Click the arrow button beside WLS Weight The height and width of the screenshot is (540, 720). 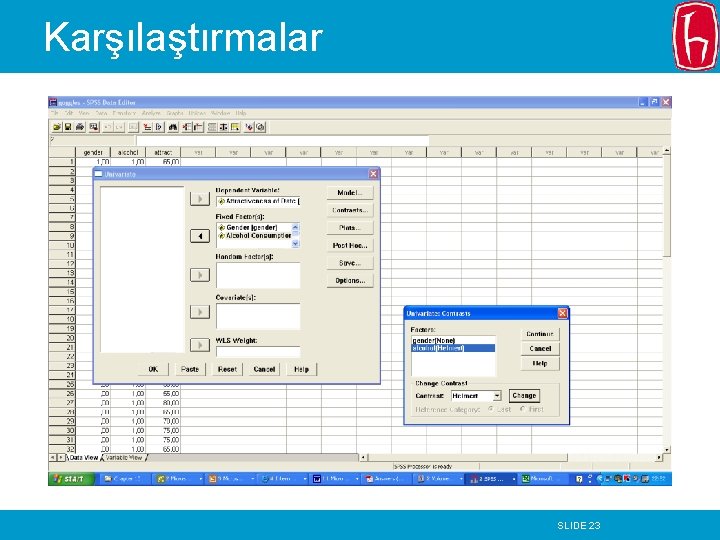tap(200, 345)
